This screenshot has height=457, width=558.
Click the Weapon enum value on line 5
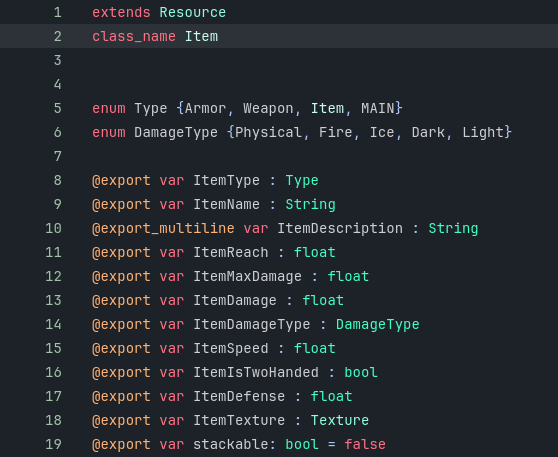pos(268,108)
